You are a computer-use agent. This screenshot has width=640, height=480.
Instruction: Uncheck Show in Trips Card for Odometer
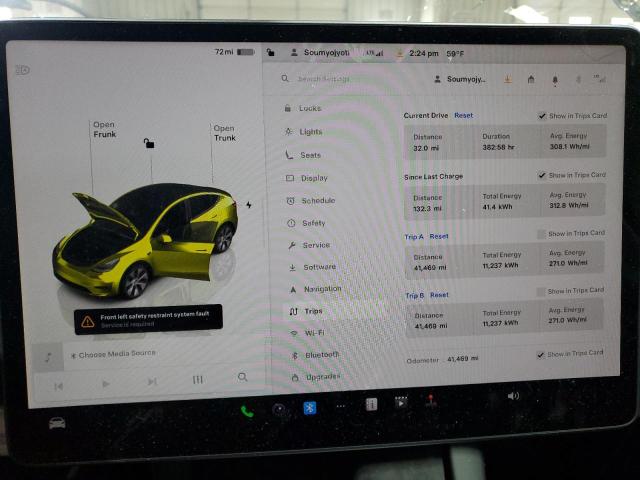pos(540,354)
